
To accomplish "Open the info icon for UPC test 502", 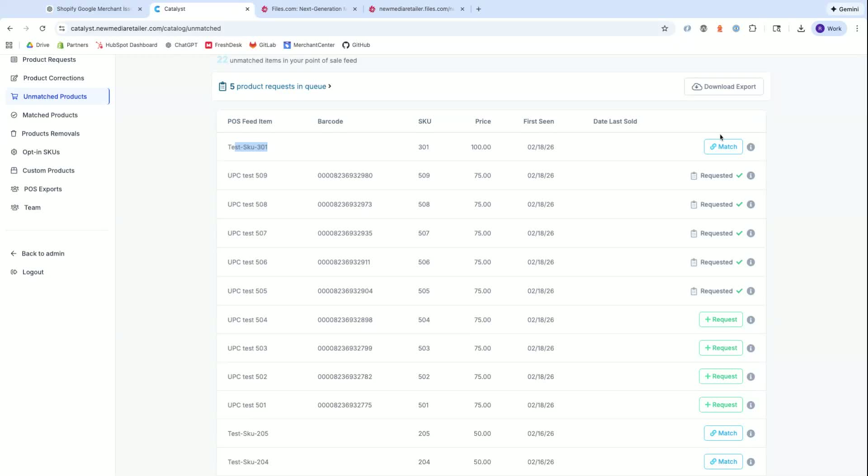I will (x=750, y=377).
